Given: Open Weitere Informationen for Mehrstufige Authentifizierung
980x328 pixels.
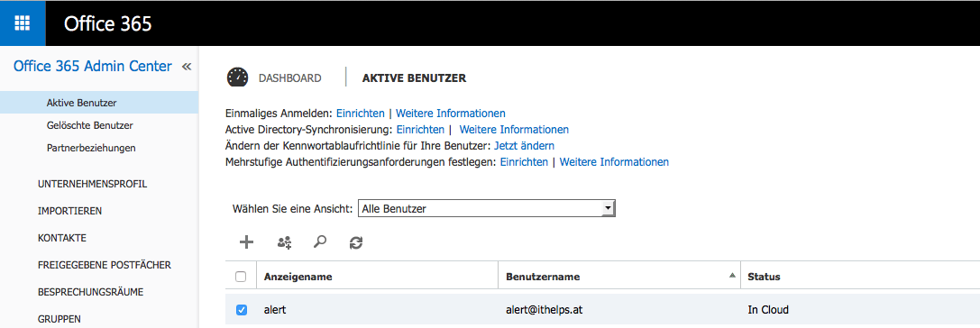Looking at the screenshot, I should (614, 162).
